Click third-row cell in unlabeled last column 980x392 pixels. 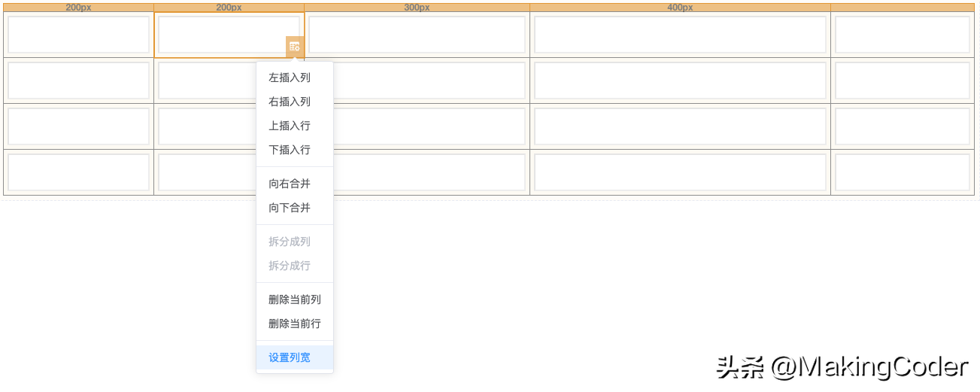(x=902, y=126)
